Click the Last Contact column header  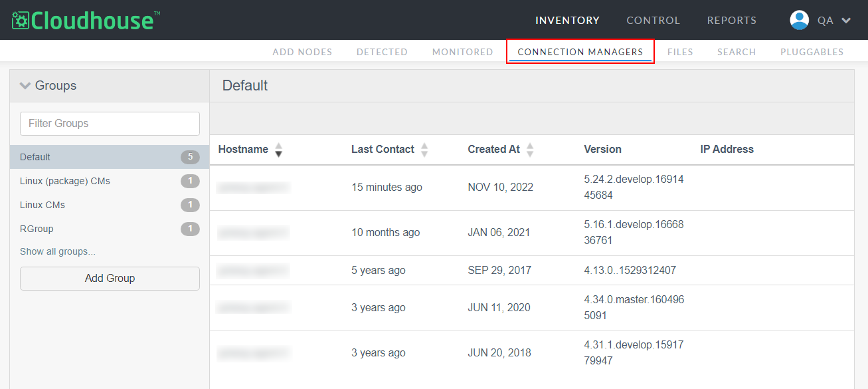tap(383, 150)
